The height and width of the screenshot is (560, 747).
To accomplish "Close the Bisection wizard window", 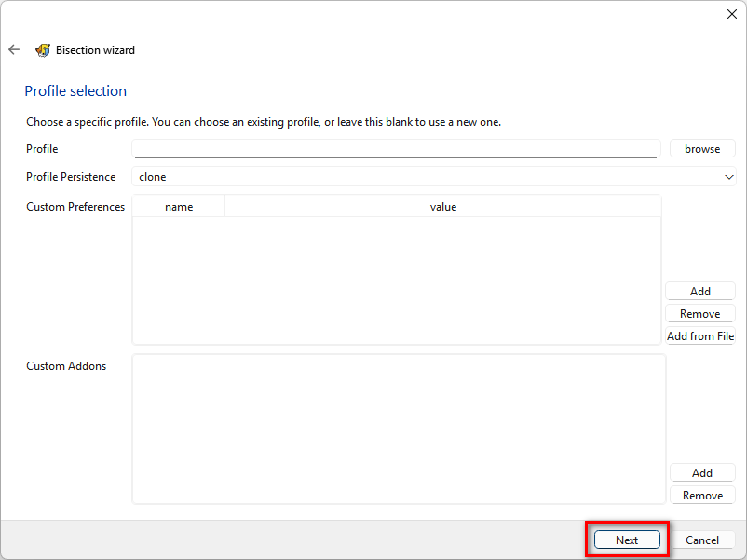I will pyautogui.click(x=731, y=14).
